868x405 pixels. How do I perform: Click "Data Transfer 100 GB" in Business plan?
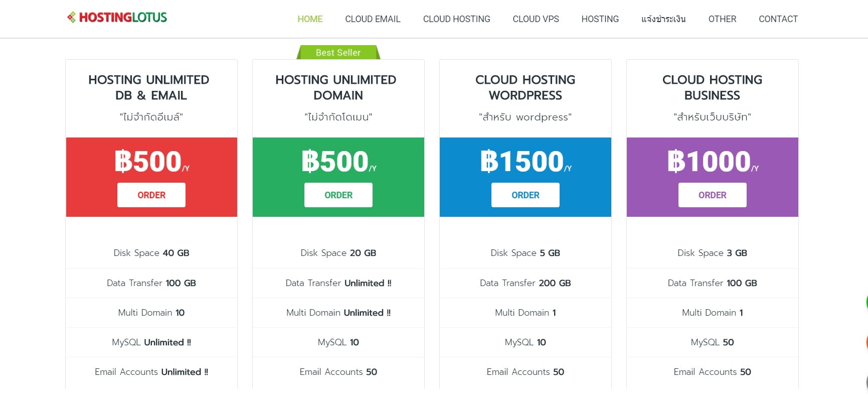(x=713, y=283)
